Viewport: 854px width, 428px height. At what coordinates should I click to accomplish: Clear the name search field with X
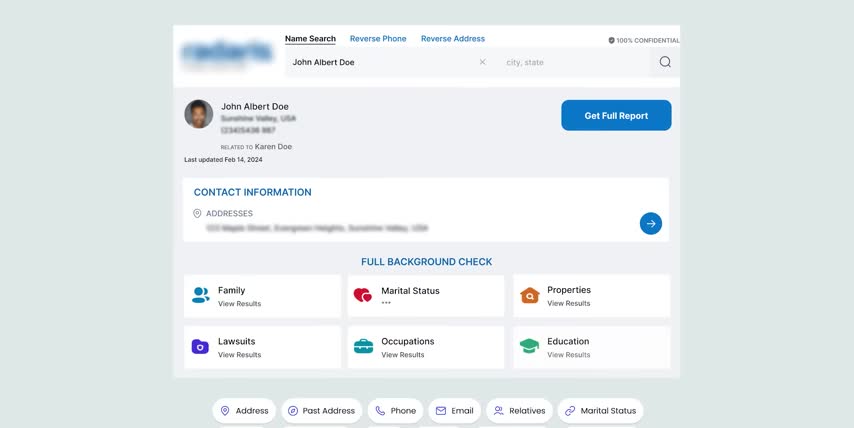[482, 62]
